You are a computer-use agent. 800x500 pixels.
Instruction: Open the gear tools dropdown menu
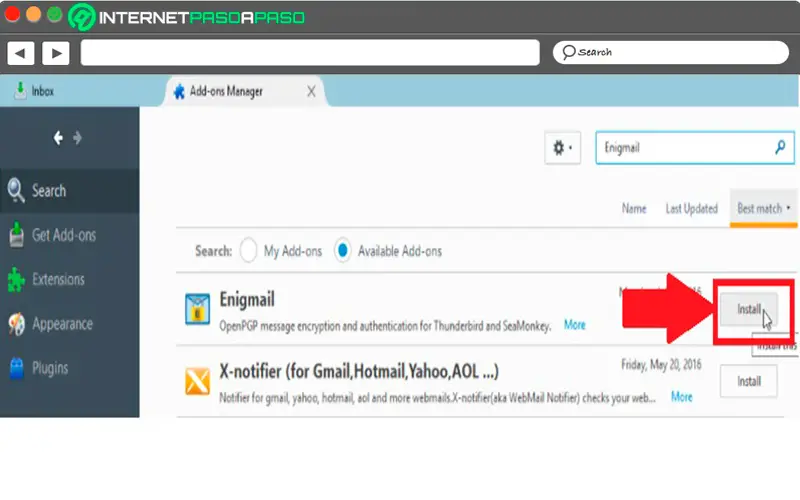562,148
